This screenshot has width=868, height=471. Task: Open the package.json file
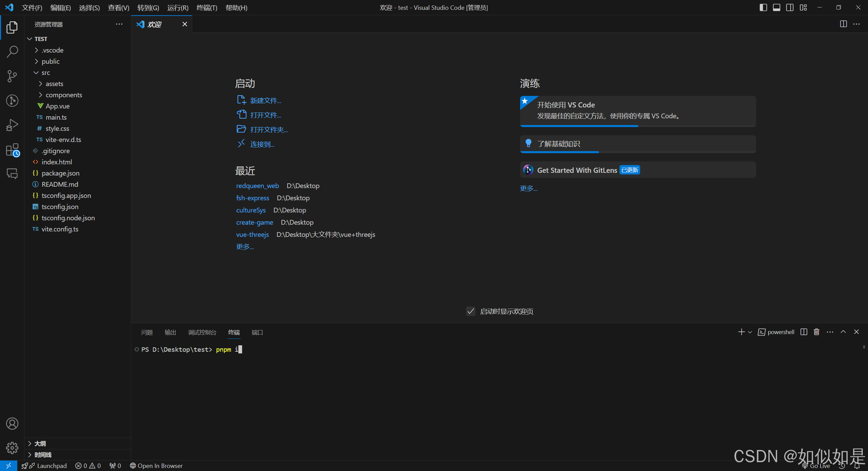pos(60,173)
